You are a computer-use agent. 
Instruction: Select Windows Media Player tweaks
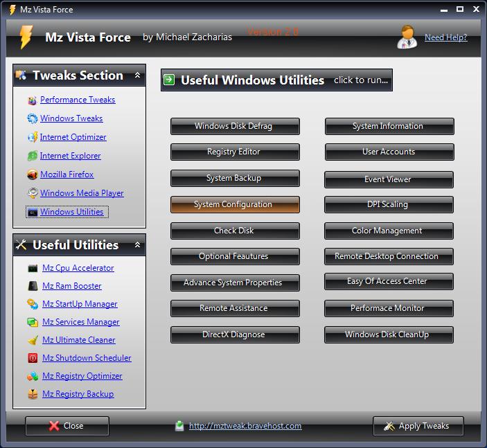(82, 193)
